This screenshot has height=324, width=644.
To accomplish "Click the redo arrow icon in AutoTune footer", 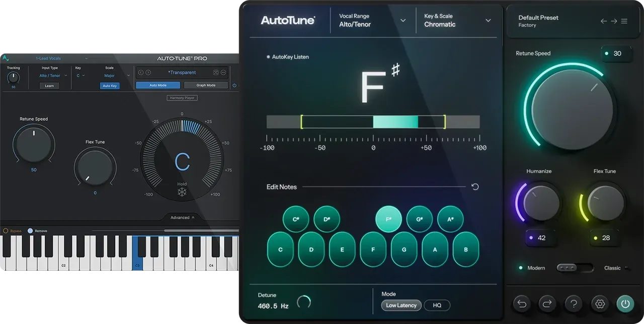I will tap(547, 304).
